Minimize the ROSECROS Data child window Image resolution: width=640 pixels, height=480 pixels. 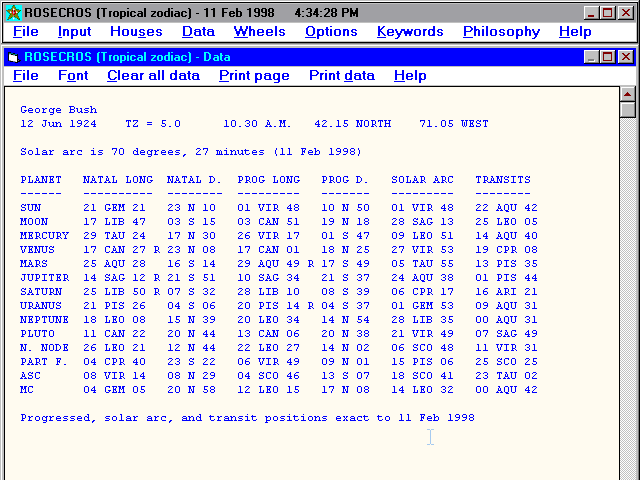591,57
